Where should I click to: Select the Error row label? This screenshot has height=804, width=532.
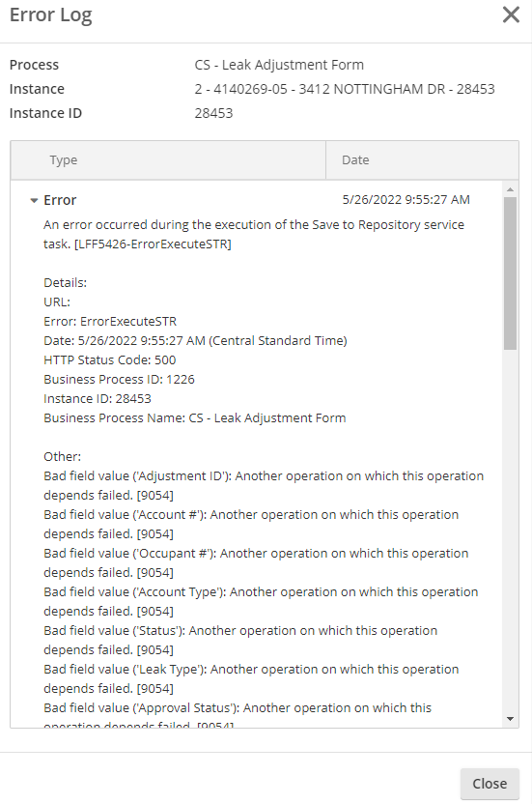tap(60, 200)
